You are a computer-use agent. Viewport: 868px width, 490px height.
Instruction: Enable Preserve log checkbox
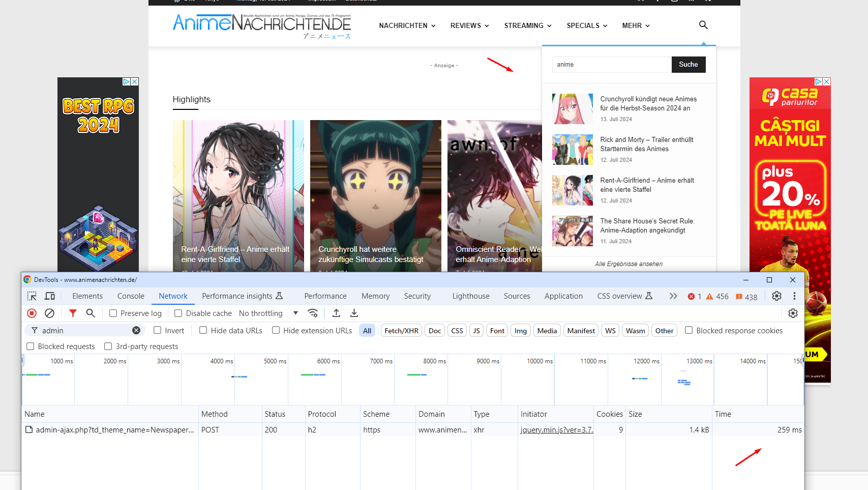click(x=113, y=313)
